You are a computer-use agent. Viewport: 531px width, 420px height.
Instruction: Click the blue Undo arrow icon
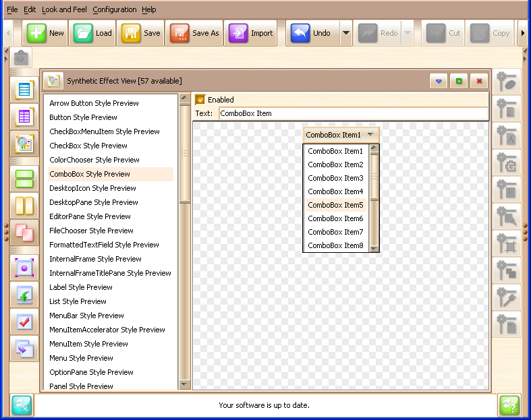point(300,33)
